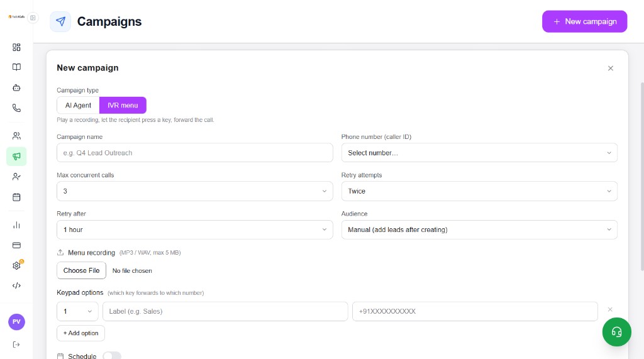
Task: Focus the Campaign name input field
Action: pyautogui.click(x=195, y=153)
